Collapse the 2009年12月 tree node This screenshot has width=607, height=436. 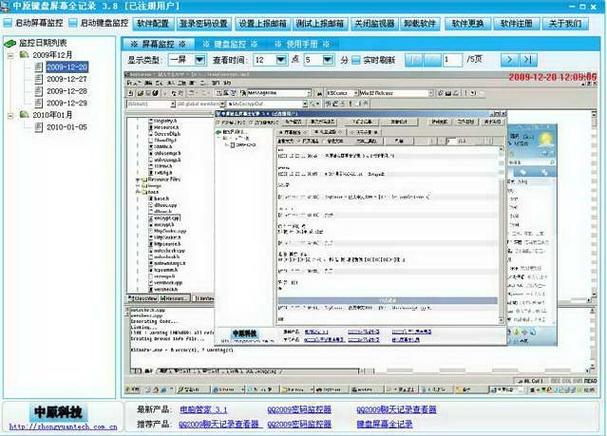point(10,55)
